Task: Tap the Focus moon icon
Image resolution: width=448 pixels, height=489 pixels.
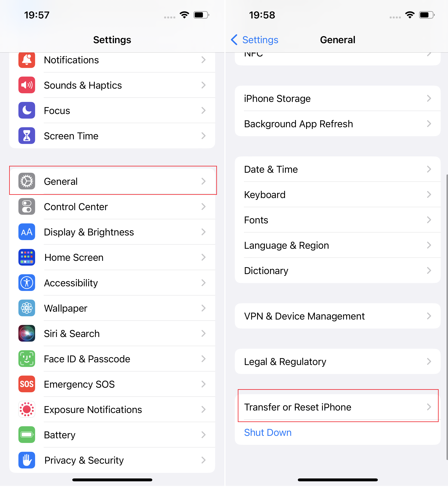Action: [27, 111]
